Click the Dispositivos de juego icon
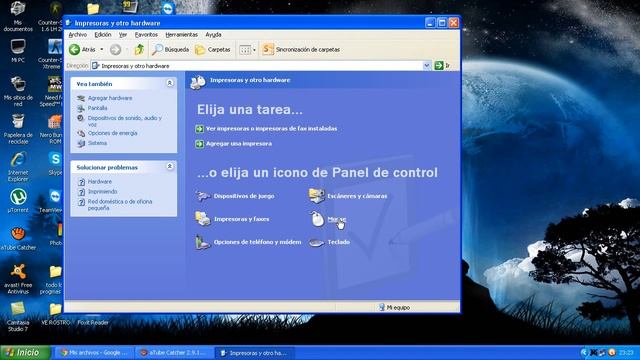This screenshot has width=640, height=360. click(202, 196)
